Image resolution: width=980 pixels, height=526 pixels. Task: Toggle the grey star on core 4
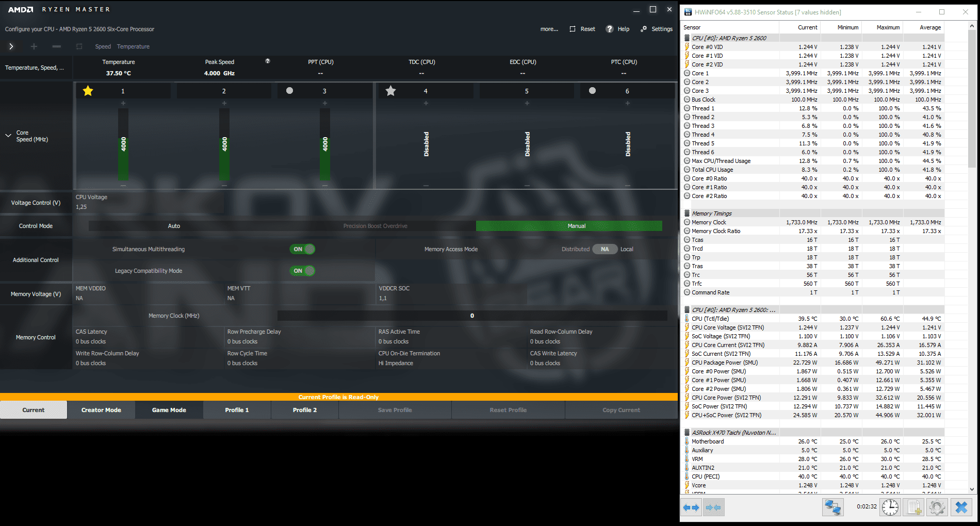coord(391,91)
